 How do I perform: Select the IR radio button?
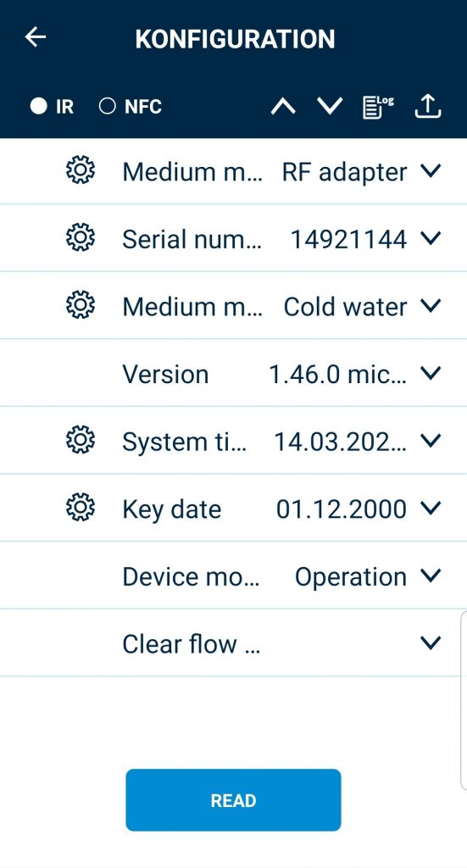pos(39,106)
